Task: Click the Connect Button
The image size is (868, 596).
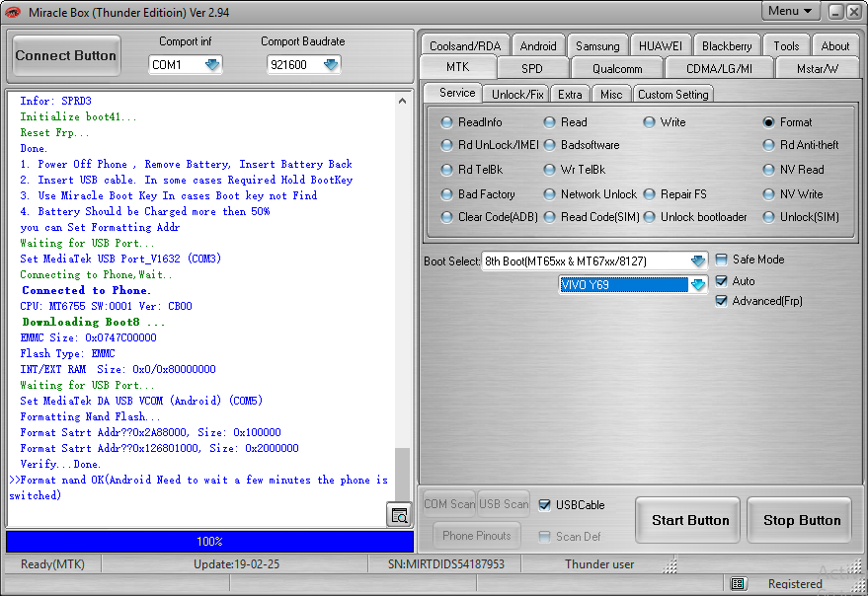Action: (66, 56)
